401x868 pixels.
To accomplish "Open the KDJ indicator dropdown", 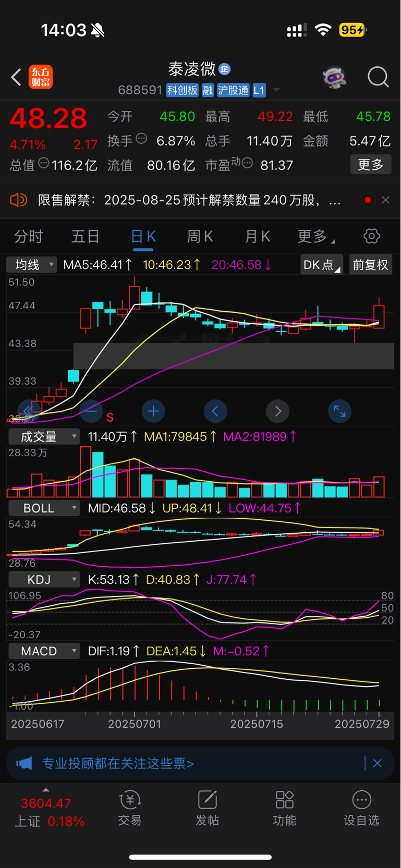I will [43, 580].
